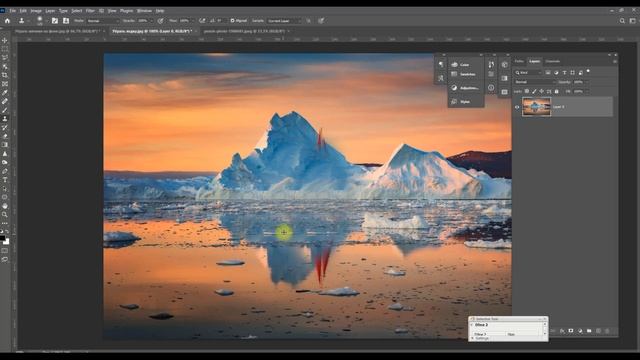Select the Eyedropper tool
640x360 pixels.
coord(5,93)
